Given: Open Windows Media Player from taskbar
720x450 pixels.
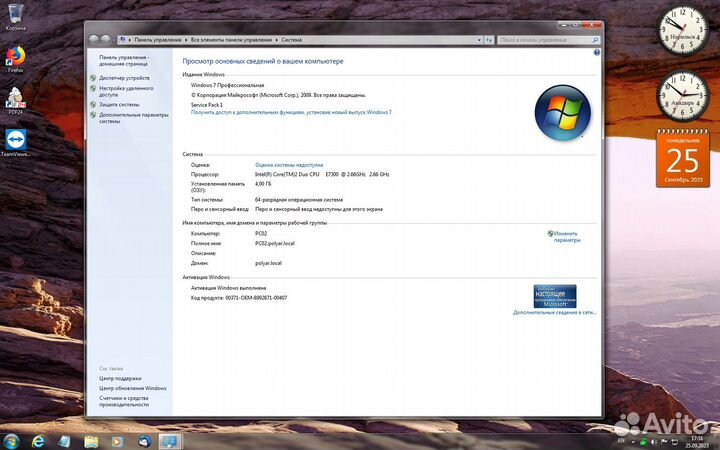Looking at the screenshot, I should click(117, 442).
